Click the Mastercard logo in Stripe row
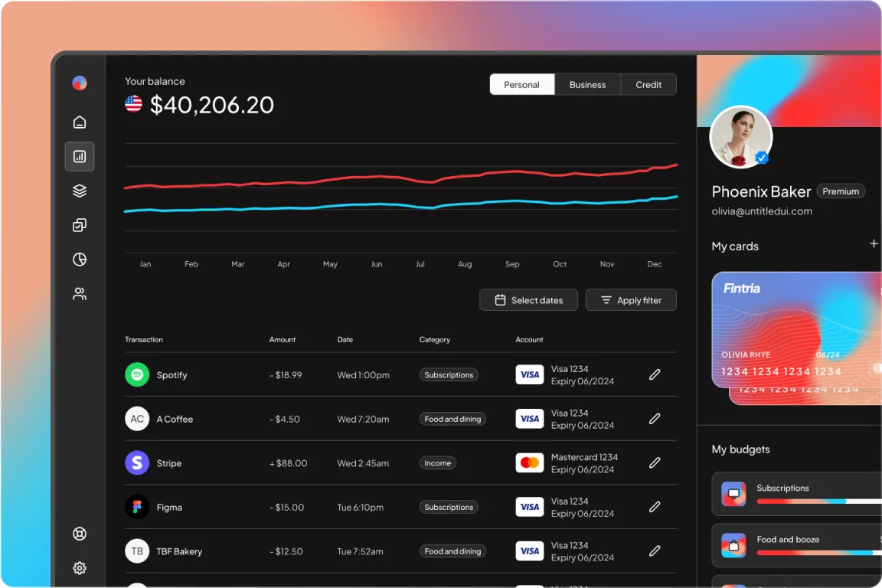 coord(529,462)
